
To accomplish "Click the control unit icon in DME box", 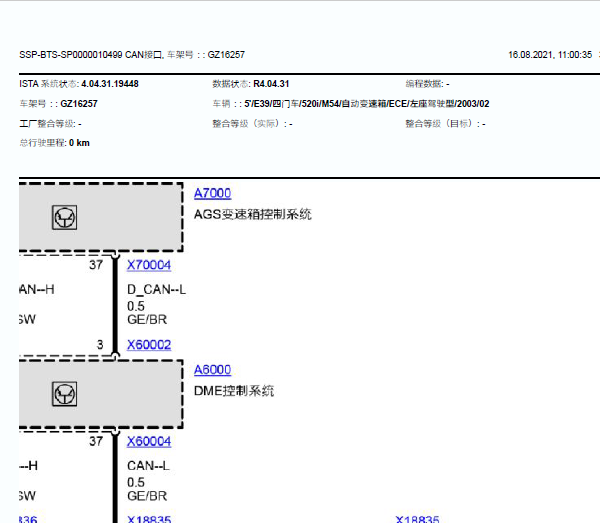I will point(64,394).
